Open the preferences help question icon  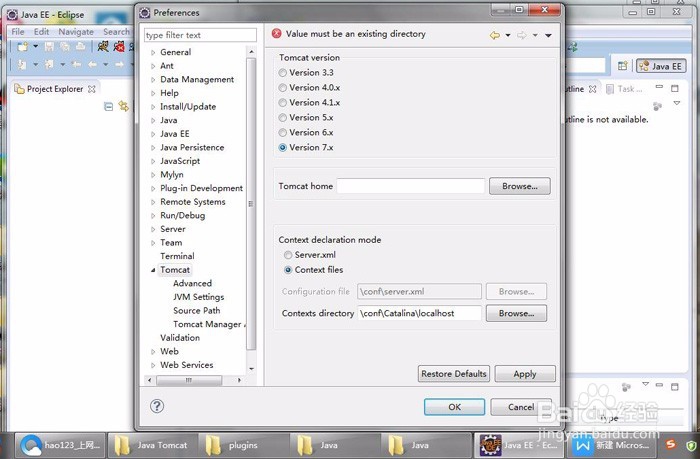click(157, 406)
